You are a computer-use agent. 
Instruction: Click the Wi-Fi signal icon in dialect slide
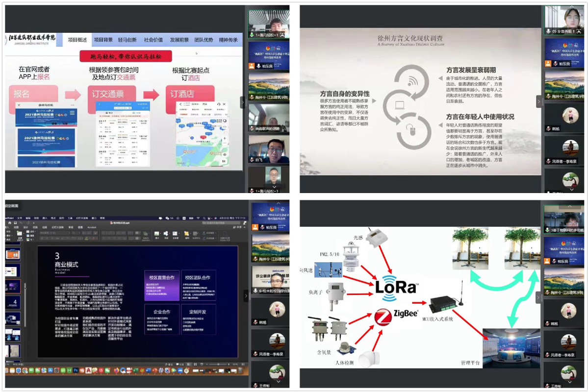point(411,81)
